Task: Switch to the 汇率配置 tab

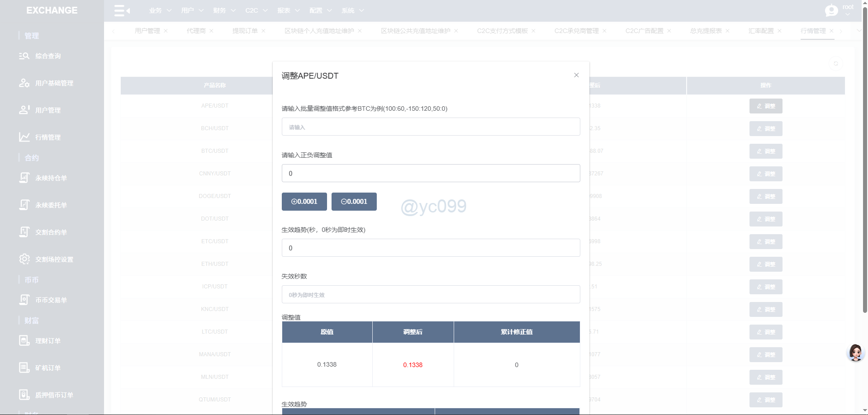Action: [x=761, y=31]
